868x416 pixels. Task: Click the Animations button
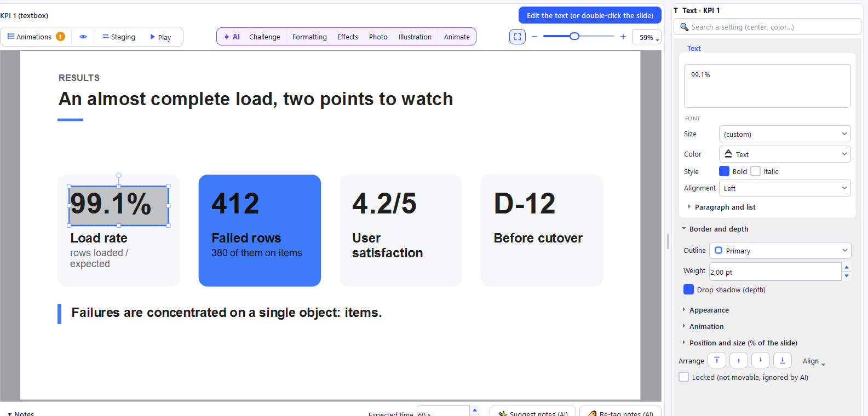36,37
